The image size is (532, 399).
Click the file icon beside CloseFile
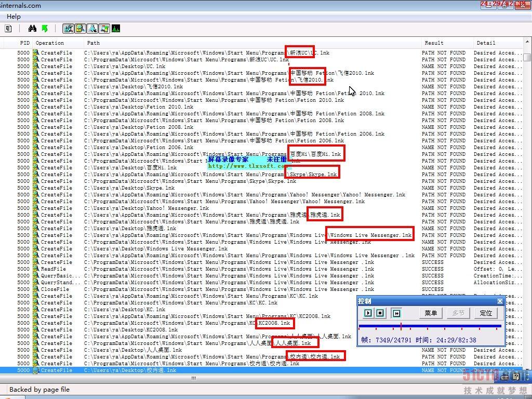pos(36,289)
